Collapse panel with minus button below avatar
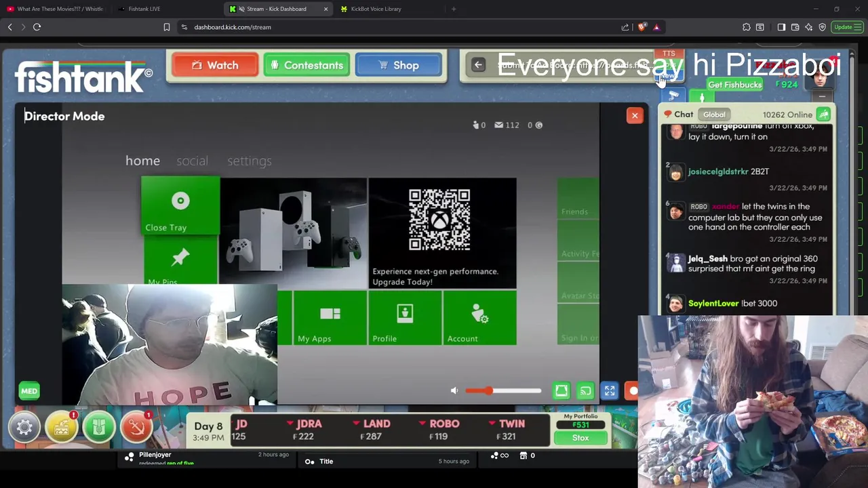Viewport: 868px width, 488px height. pyautogui.click(x=822, y=97)
